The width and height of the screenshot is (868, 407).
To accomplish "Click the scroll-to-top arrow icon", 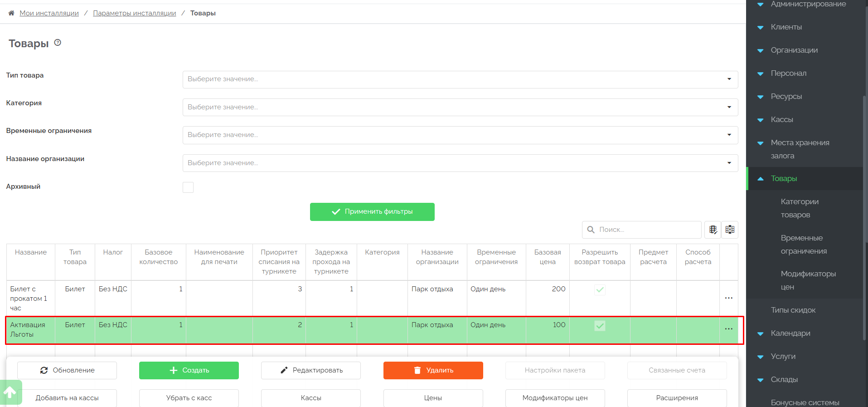I will (10, 392).
